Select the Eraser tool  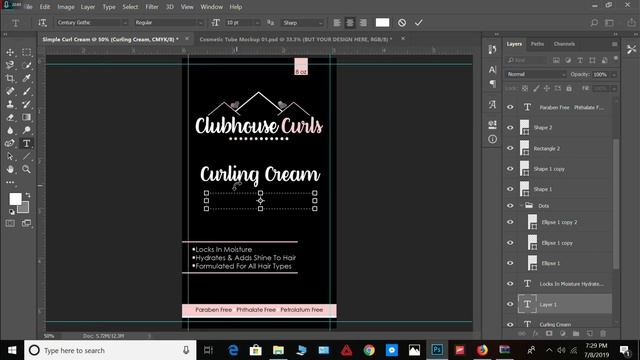(x=10, y=117)
